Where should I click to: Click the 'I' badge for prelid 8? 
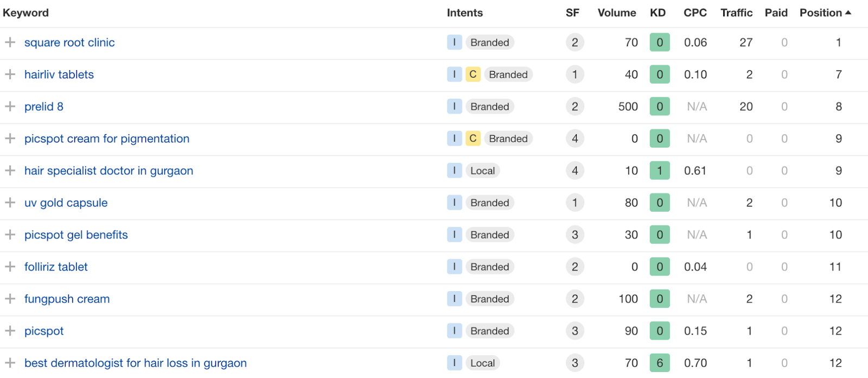[454, 106]
